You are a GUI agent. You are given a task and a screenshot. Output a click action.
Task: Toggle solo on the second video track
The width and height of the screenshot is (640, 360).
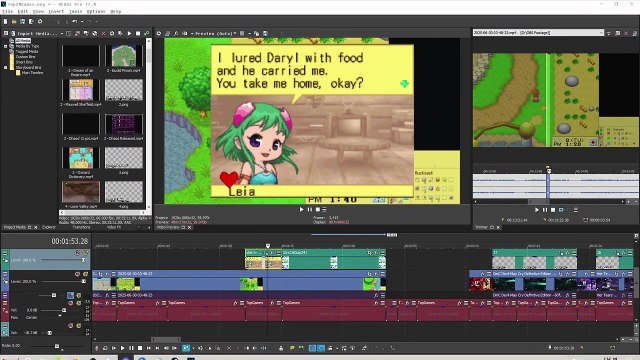coord(85,274)
